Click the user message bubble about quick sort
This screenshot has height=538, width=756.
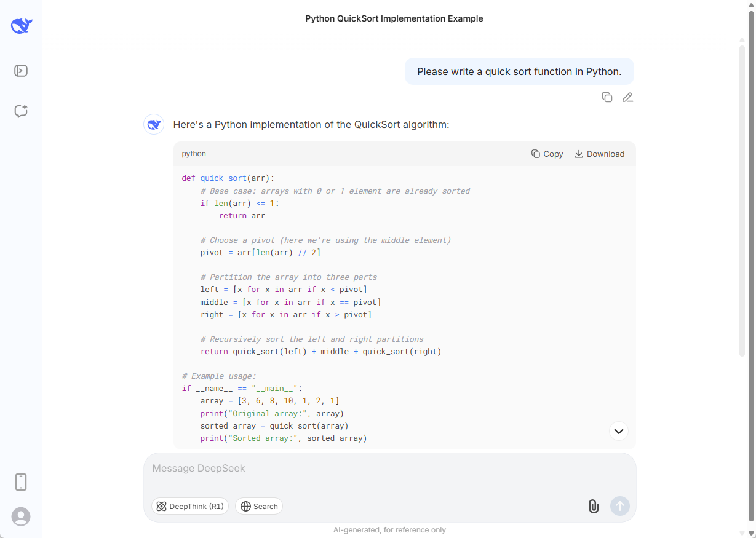[x=519, y=71]
